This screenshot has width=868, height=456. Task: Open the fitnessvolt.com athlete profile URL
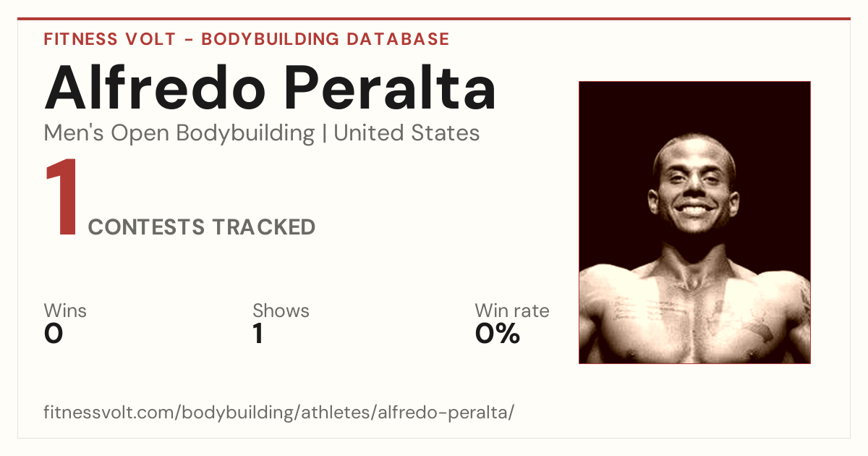279,413
